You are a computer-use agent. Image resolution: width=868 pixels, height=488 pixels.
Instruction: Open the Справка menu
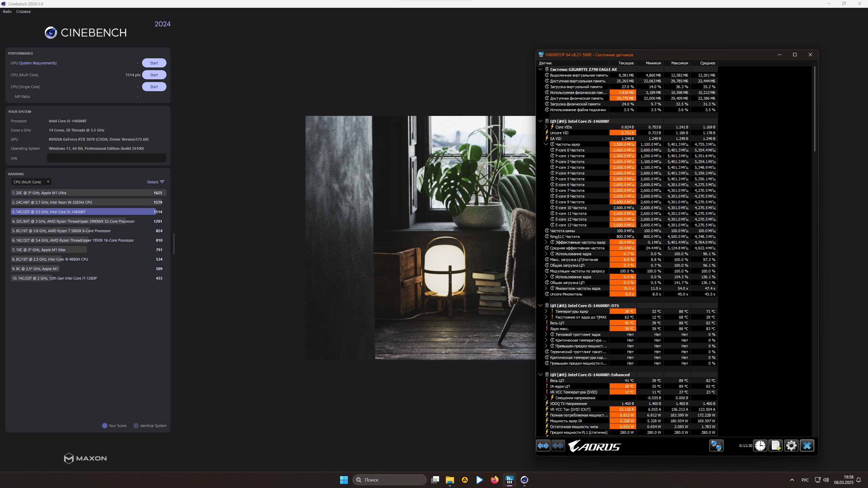pyautogui.click(x=23, y=12)
